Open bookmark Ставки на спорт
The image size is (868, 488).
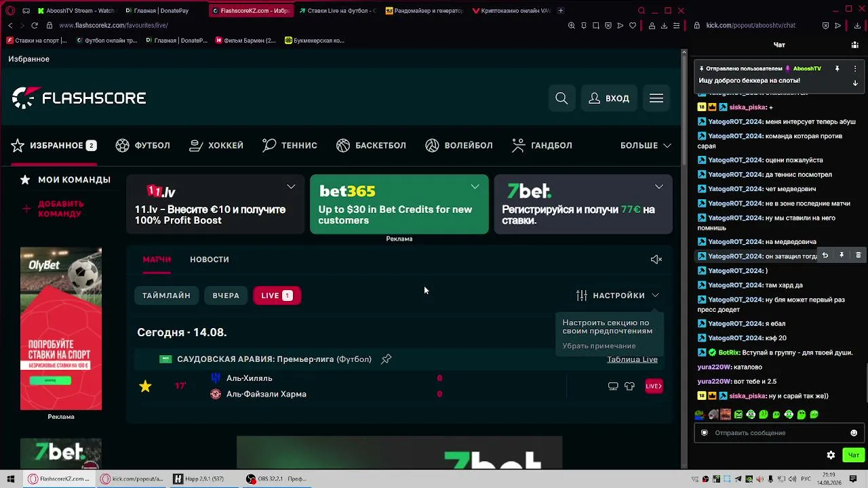pyautogui.click(x=37, y=41)
